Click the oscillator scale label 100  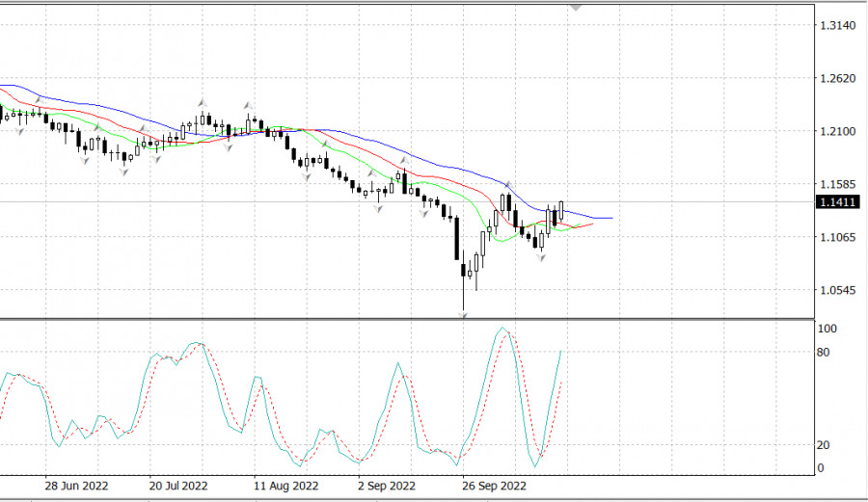(x=827, y=330)
